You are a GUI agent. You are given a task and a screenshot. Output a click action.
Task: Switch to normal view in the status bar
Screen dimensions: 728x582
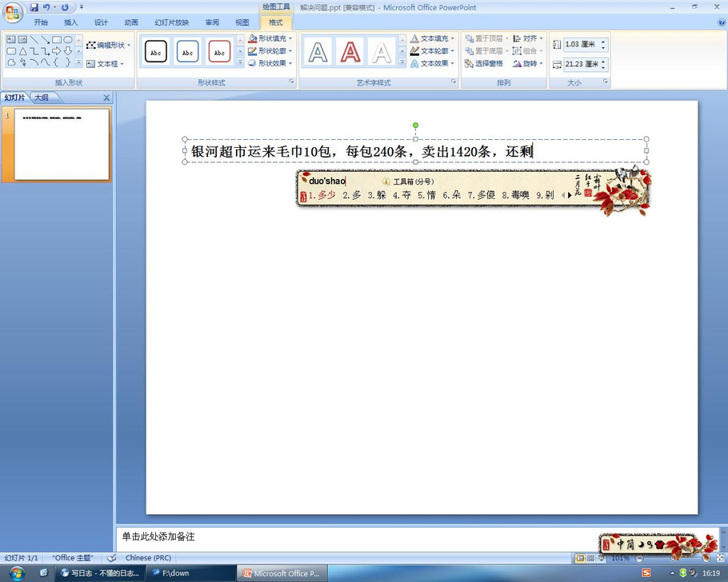click(580, 558)
